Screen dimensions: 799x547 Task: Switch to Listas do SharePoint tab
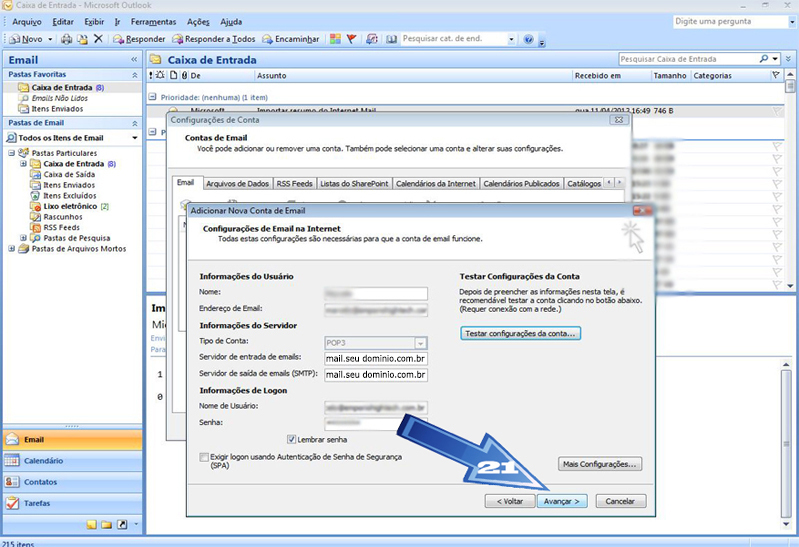coord(354,184)
